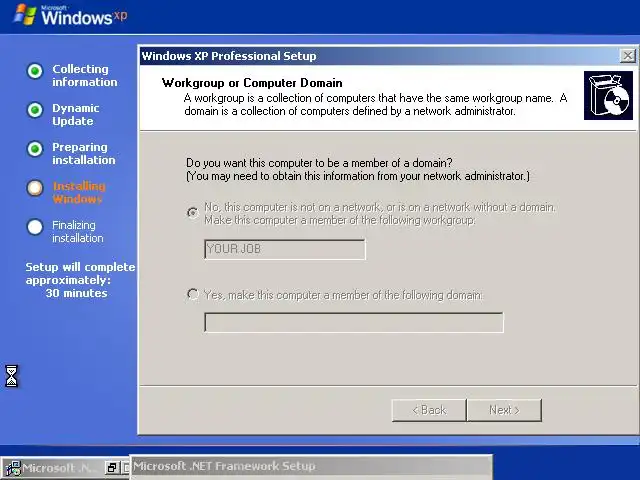This screenshot has height=480, width=640.
Task: Click the 'Collecting information' label
Action: (84, 76)
